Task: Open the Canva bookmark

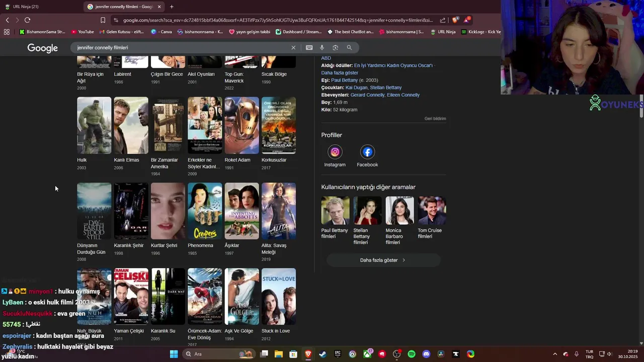Action: tap(162, 32)
